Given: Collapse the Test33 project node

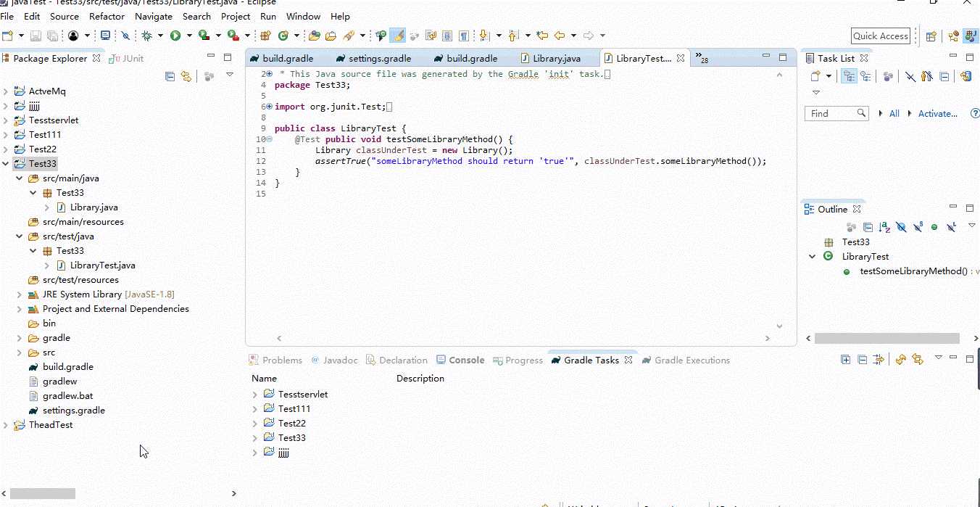Looking at the screenshot, I should tap(6, 164).
